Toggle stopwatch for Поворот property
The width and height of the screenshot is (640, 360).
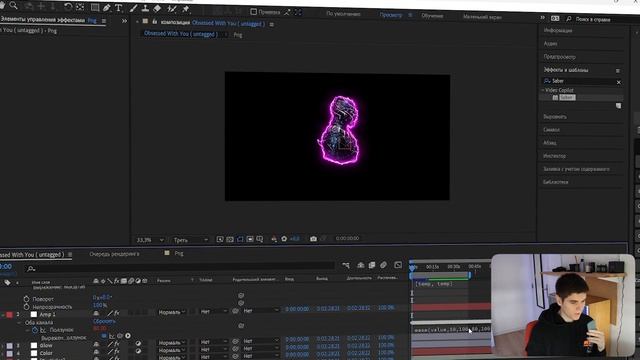pyautogui.click(x=27, y=299)
